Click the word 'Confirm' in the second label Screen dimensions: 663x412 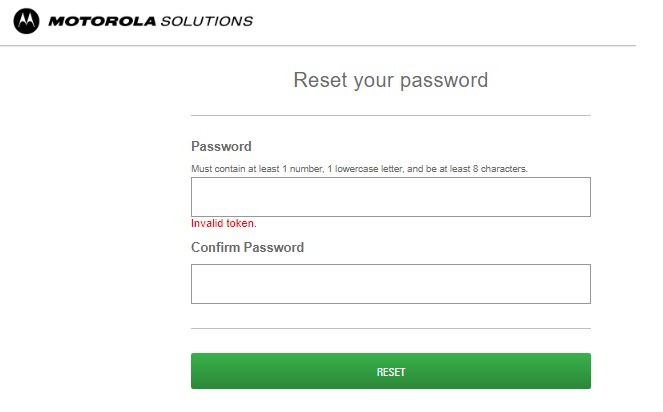216,247
